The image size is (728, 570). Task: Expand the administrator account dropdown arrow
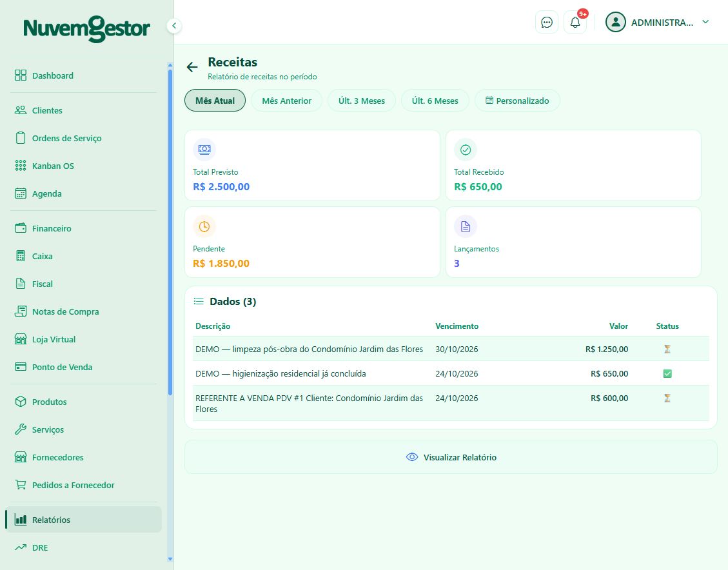click(705, 22)
